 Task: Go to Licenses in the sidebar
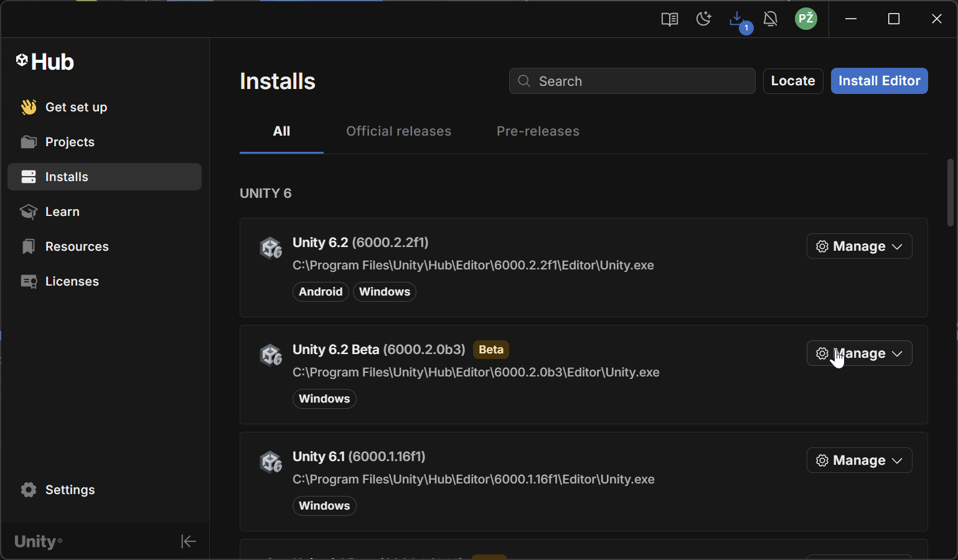72,281
